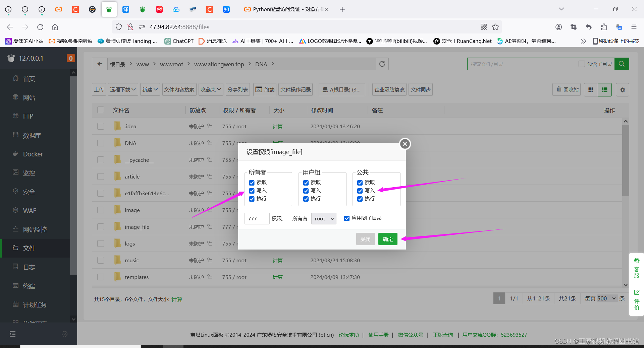Open the 客服 customer service panel
Image resolution: width=644 pixels, height=348 pixels.
pos(637,268)
